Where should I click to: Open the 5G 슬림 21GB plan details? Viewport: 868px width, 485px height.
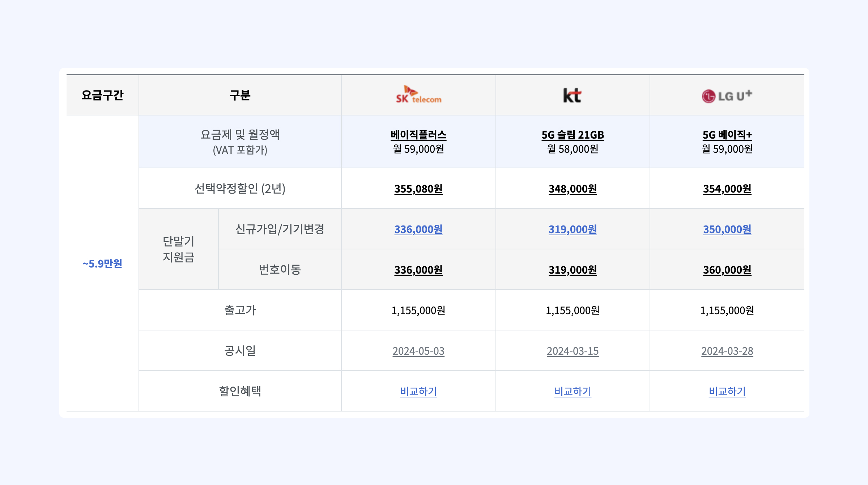click(x=573, y=136)
